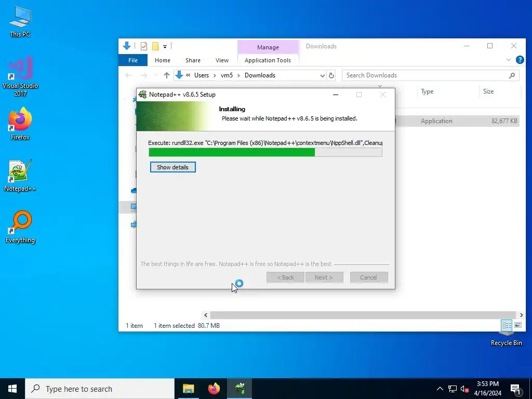Screen dimensions: 532x399
Task: Refresh the Downloads folder
Action: (331, 76)
